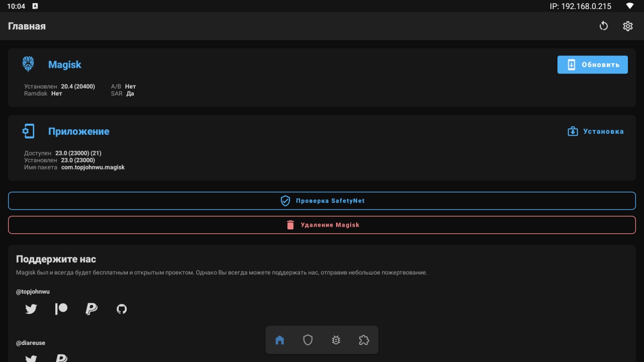The width and height of the screenshot is (644, 362).
Task: Click the Поддержите нас heading
Action: pyautogui.click(x=56, y=259)
